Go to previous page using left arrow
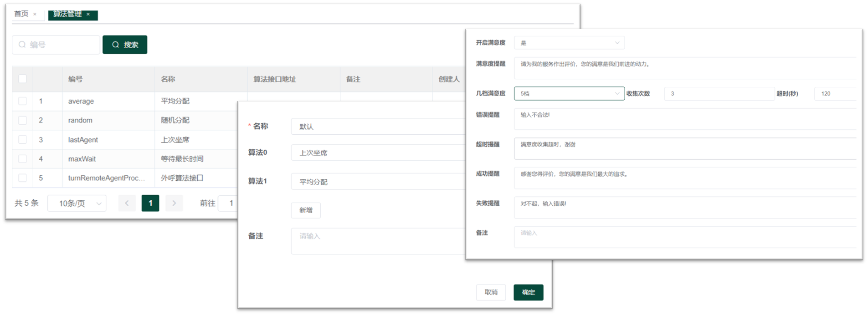The width and height of the screenshot is (868, 315). click(127, 203)
